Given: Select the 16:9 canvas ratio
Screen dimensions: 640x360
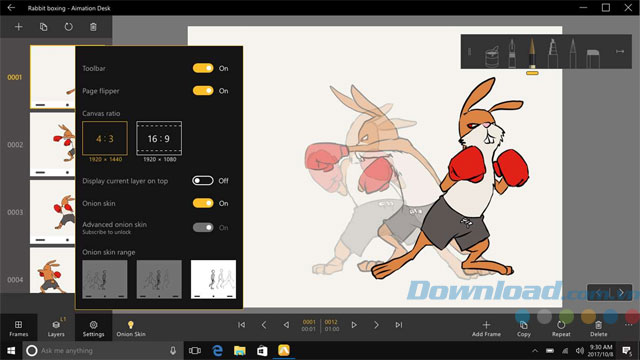Looking at the screenshot, I should [159, 138].
